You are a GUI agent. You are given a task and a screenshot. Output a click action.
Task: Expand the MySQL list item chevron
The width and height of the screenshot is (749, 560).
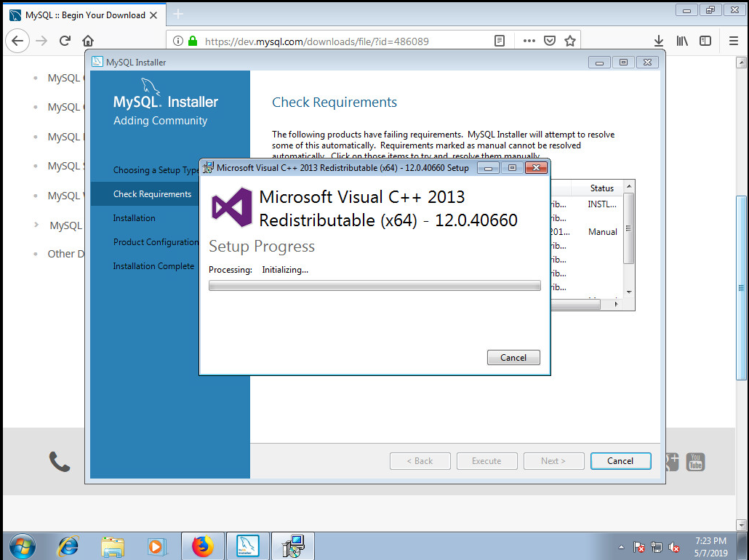[36, 224]
